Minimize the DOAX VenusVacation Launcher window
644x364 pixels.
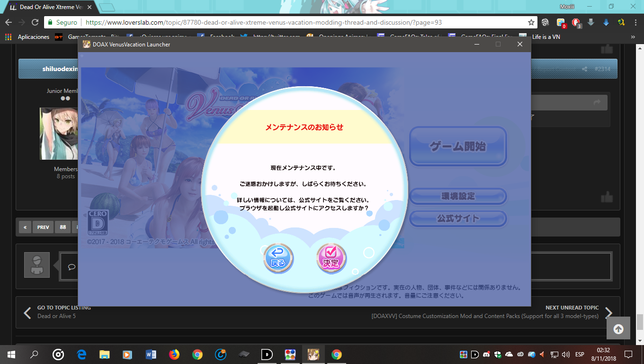tap(476, 44)
